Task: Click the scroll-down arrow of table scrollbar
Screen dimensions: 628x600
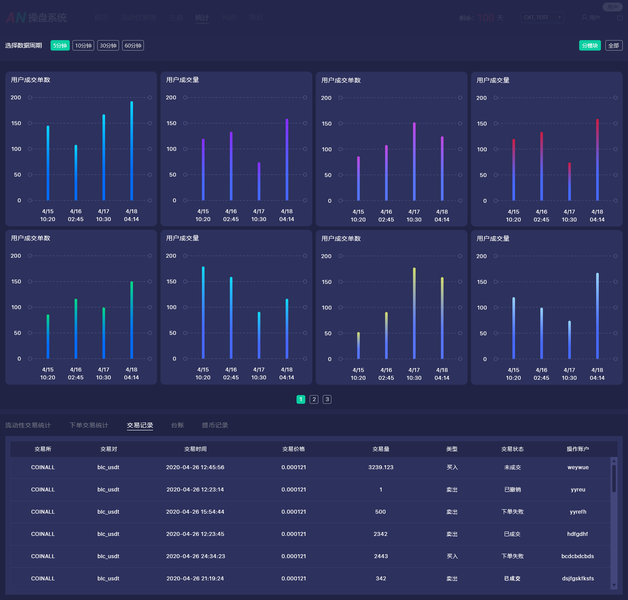Action: click(614, 586)
